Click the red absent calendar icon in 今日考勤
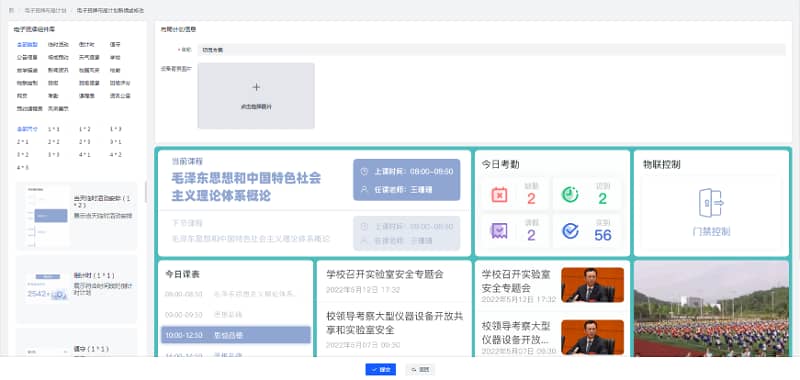This screenshot has height=380, width=800. [499, 195]
